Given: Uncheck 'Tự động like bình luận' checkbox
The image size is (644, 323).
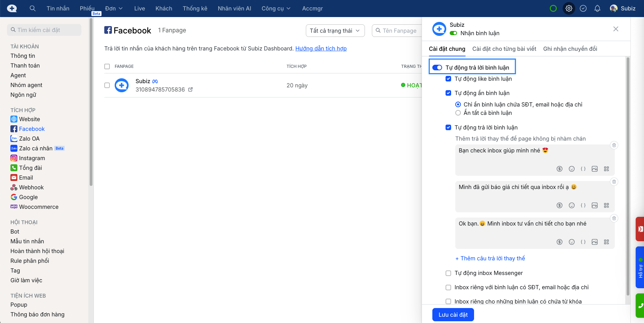Looking at the screenshot, I should [448, 79].
